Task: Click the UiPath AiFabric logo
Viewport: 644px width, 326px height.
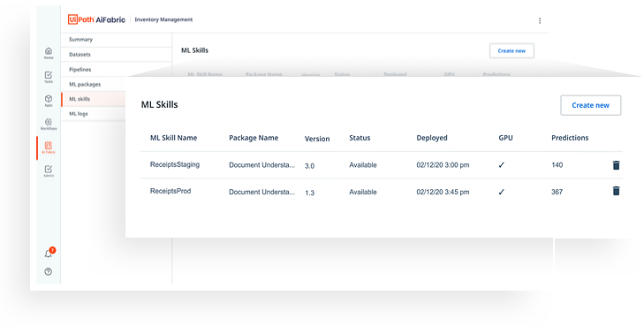Action: click(96, 19)
